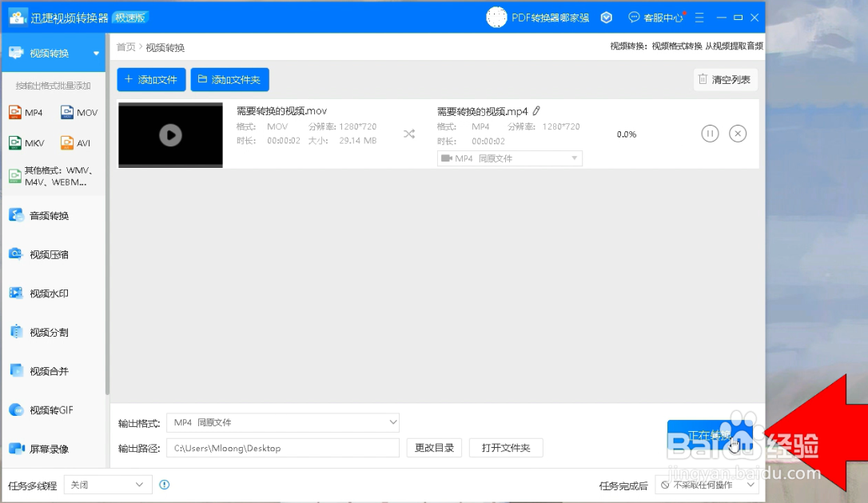Expand the 任务多线程 multithreading dropdown
The height and width of the screenshot is (503, 868).
108,485
